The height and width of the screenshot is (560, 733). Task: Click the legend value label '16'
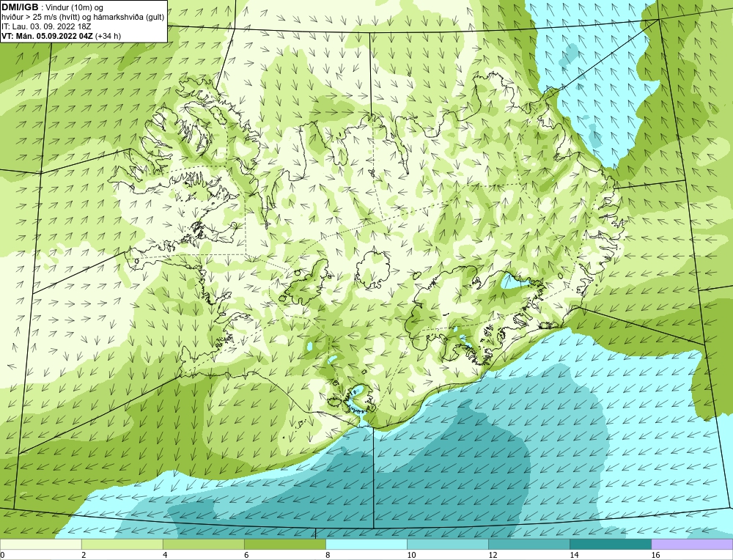(655, 555)
